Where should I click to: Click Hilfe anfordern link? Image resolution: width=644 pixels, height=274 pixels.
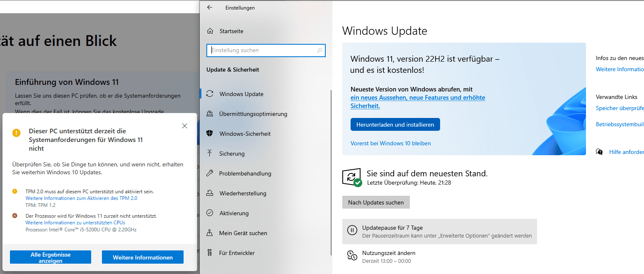tap(627, 152)
